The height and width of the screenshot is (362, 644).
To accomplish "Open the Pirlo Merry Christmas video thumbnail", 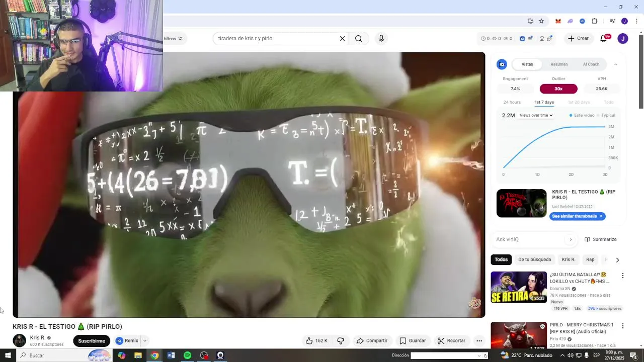I will coord(519,335).
